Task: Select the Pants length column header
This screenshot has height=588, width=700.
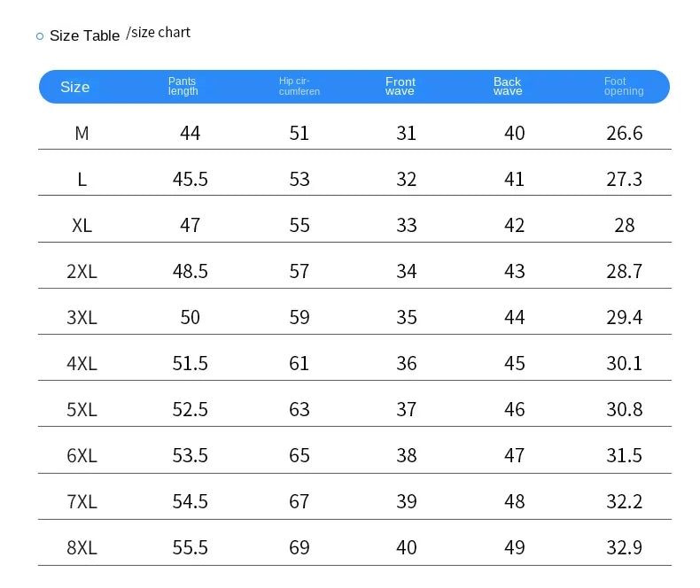Action: tap(183, 86)
